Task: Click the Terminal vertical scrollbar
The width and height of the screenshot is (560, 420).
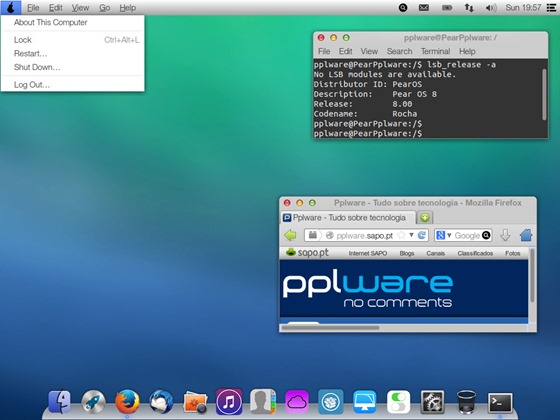Action: (544, 95)
